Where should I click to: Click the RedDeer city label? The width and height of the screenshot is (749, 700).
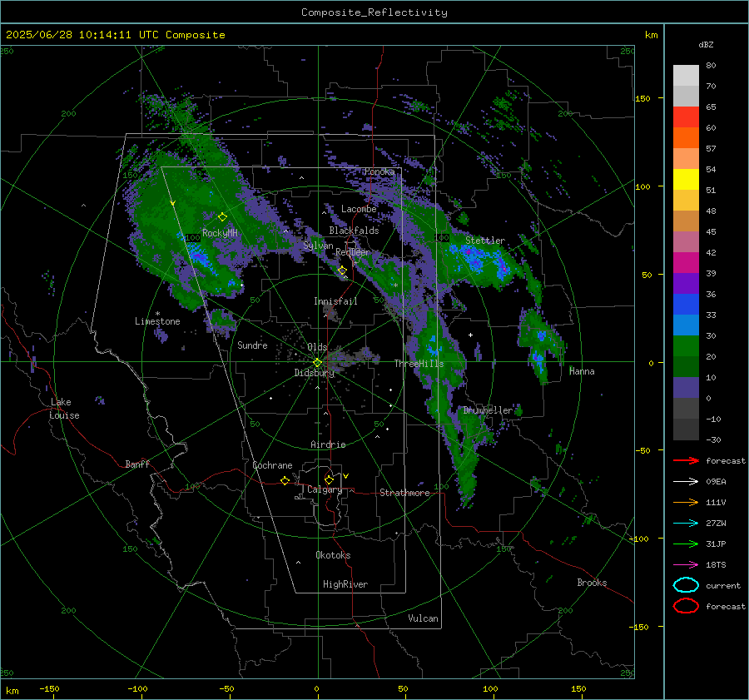(353, 252)
